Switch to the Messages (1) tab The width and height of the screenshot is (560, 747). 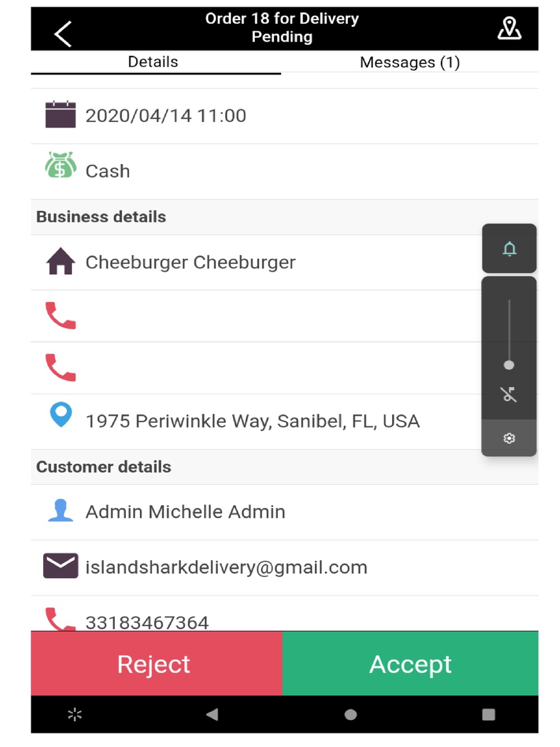410,62
